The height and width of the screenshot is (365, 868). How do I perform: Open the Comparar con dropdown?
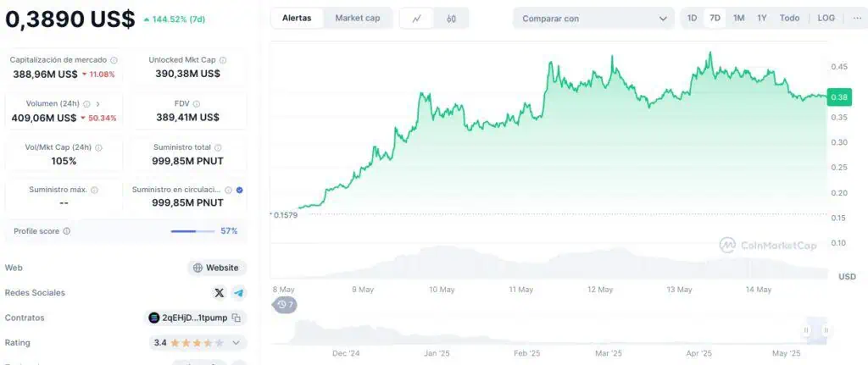(593, 19)
